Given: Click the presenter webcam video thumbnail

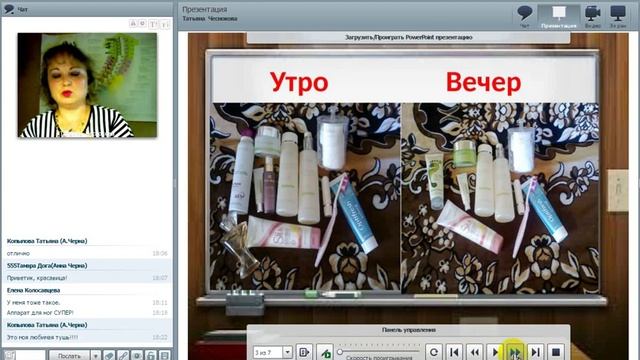Looking at the screenshot, I should [x=87, y=85].
